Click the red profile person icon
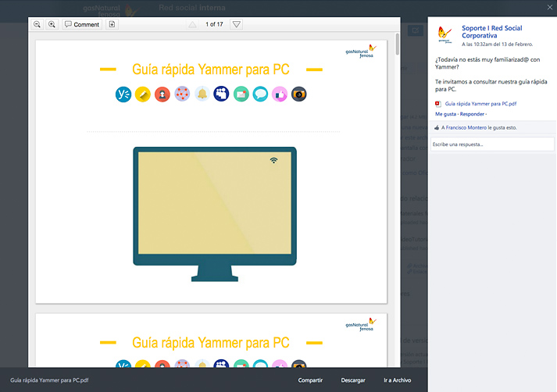The image size is (557, 392). coord(162,94)
